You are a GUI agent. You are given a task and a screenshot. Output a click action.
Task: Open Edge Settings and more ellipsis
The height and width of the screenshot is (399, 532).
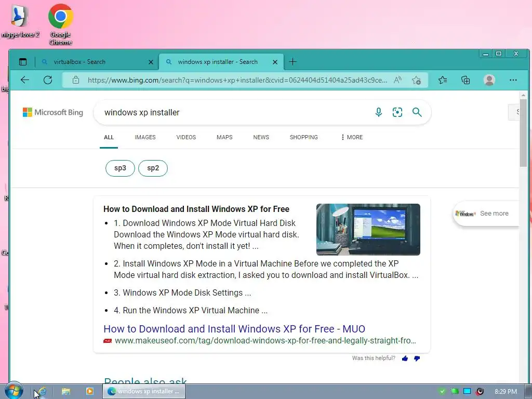(513, 80)
